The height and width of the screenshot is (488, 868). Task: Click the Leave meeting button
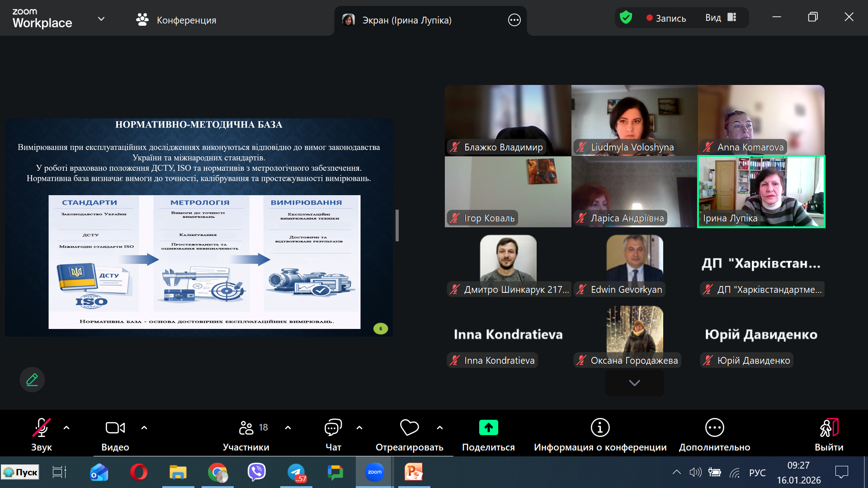click(829, 428)
